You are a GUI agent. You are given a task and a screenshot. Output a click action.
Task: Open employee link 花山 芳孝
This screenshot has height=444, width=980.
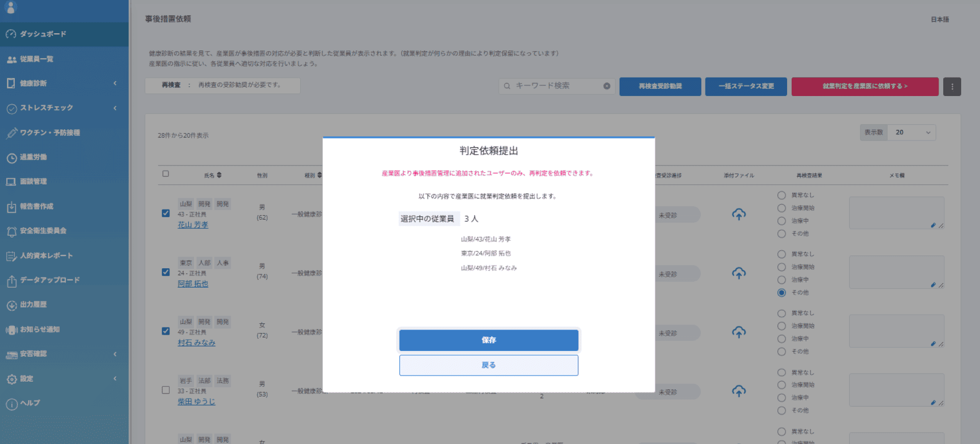193,225
